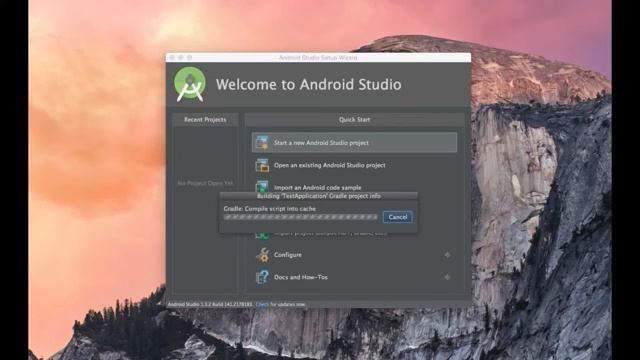This screenshot has height=360, width=640.
Task: Click the open existing project folder icon
Action: (262, 165)
